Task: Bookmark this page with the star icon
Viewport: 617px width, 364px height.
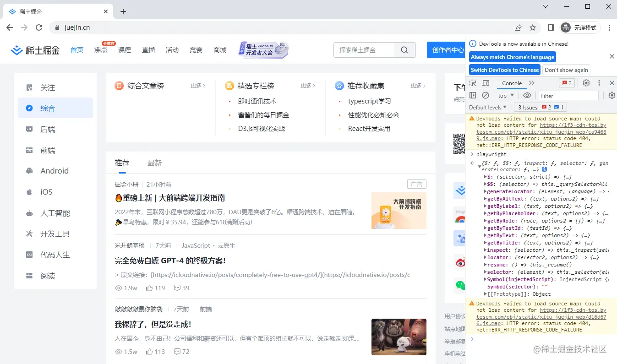Action: 533,27
